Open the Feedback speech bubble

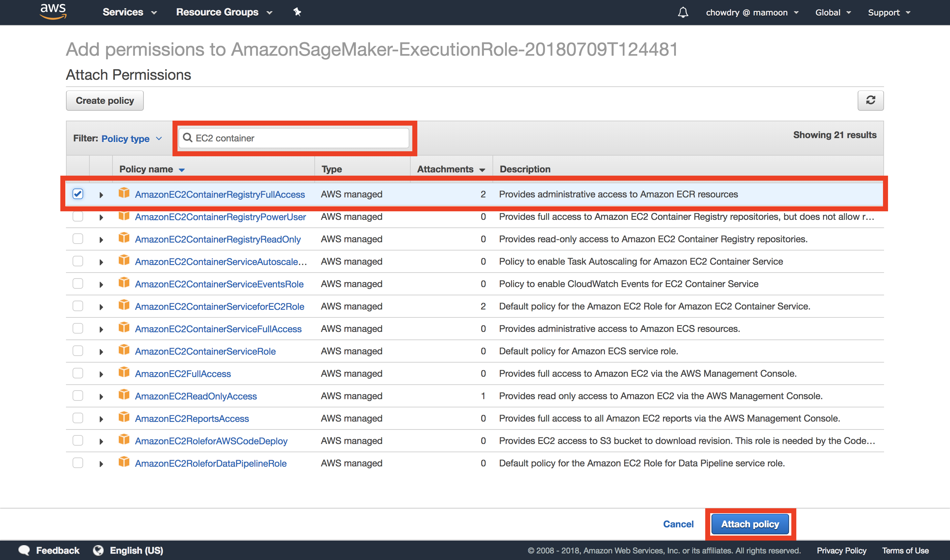point(23,550)
